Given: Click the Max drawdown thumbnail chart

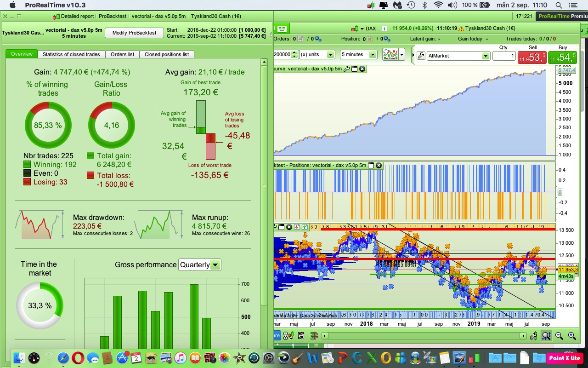Looking at the screenshot, I should (40, 224).
